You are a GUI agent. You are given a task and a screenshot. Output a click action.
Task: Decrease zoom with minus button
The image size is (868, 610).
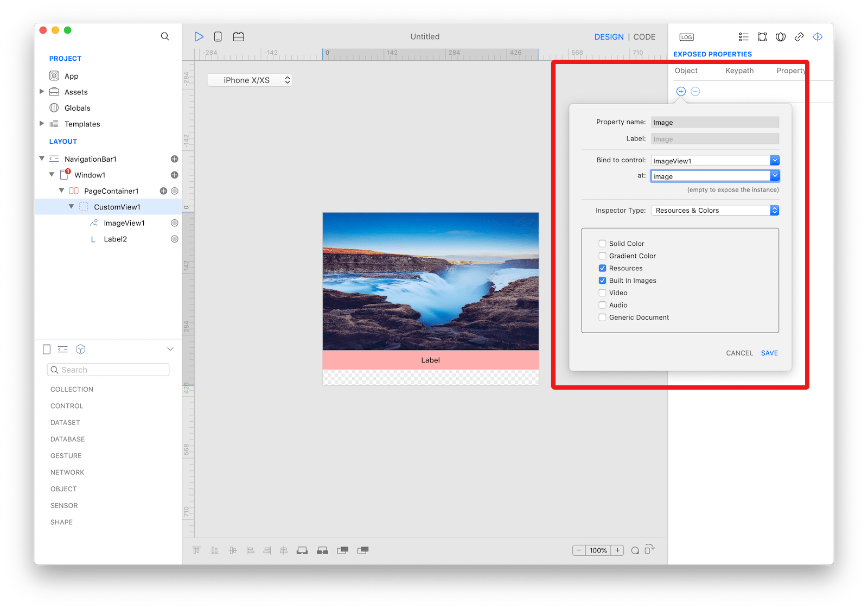coord(579,550)
